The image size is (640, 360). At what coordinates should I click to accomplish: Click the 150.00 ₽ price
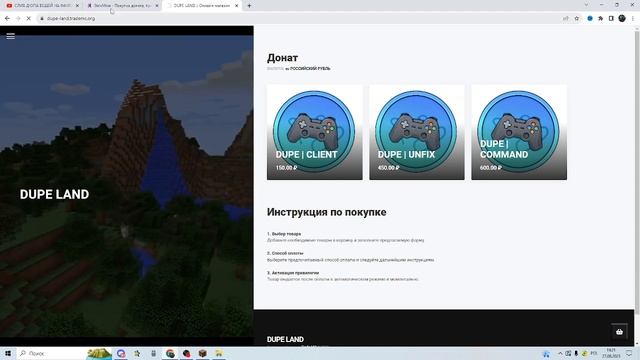point(286,168)
